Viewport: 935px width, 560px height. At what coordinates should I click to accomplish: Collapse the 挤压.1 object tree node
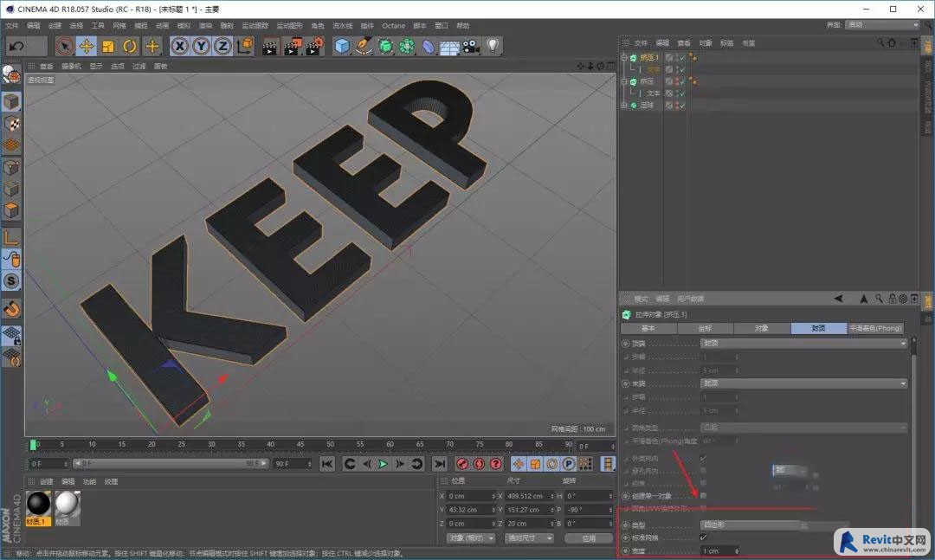pyautogui.click(x=623, y=58)
